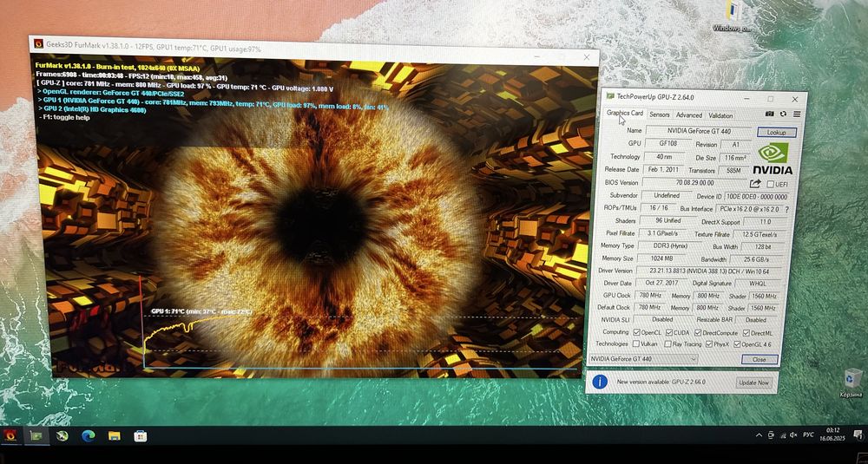This screenshot has height=464, width=868.
Task: Click the Memory Type value DDR3 (Hynix)
Action: click(x=669, y=245)
